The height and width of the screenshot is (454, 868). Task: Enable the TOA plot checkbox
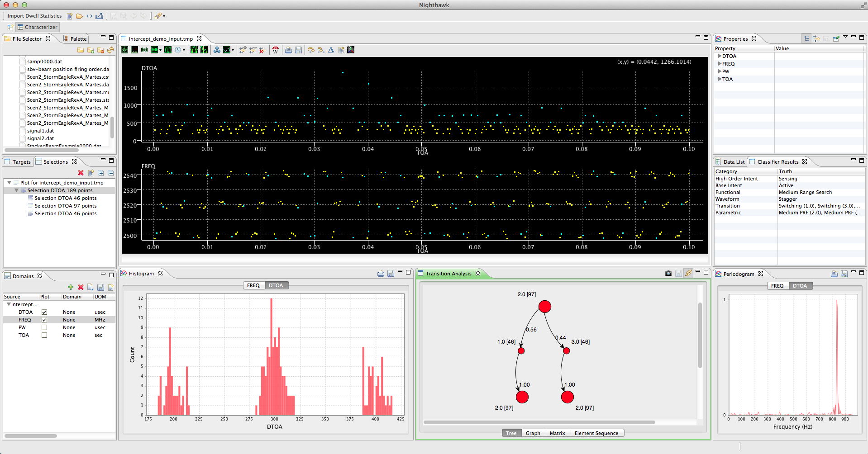click(44, 335)
